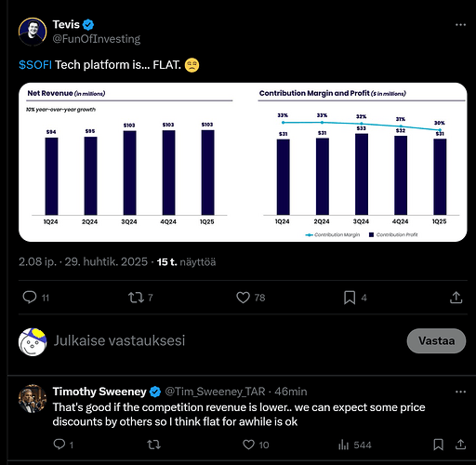This screenshot has width=476, height=465.
Task: Open Tevis profile picture
Action: pyautogui.click(x=33, y=32)
